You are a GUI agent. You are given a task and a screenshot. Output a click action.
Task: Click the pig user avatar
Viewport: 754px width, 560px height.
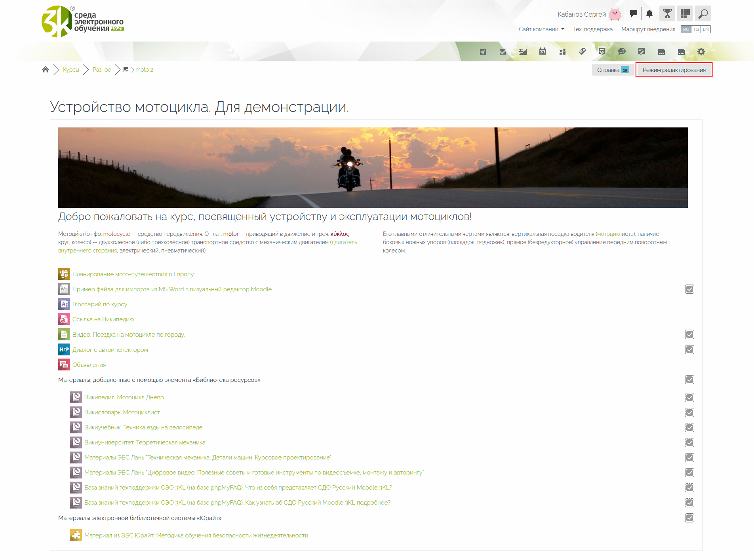tap(615, 14)
